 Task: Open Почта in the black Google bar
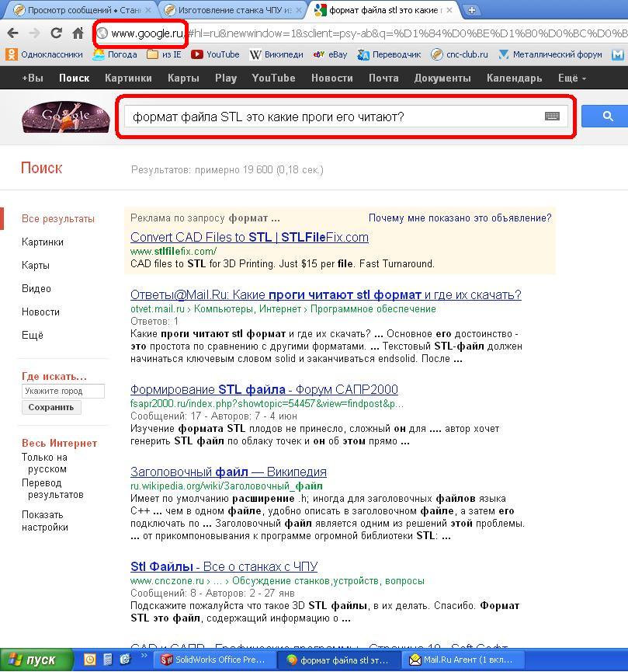point(383,78)
